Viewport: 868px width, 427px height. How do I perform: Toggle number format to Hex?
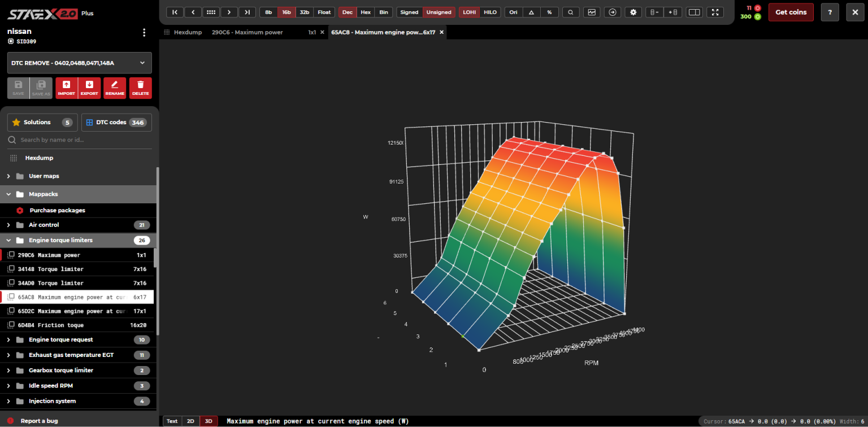click(x=366, y=12)
